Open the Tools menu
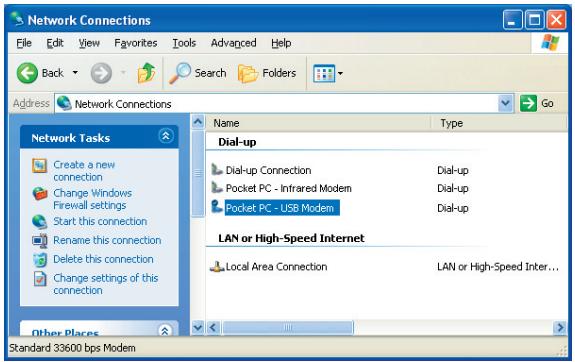Screen dimensions: 575x362 tap(184, 43)
